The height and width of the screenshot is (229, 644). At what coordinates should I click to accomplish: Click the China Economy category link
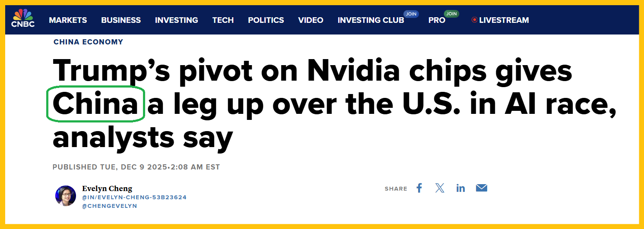[88, 42]
